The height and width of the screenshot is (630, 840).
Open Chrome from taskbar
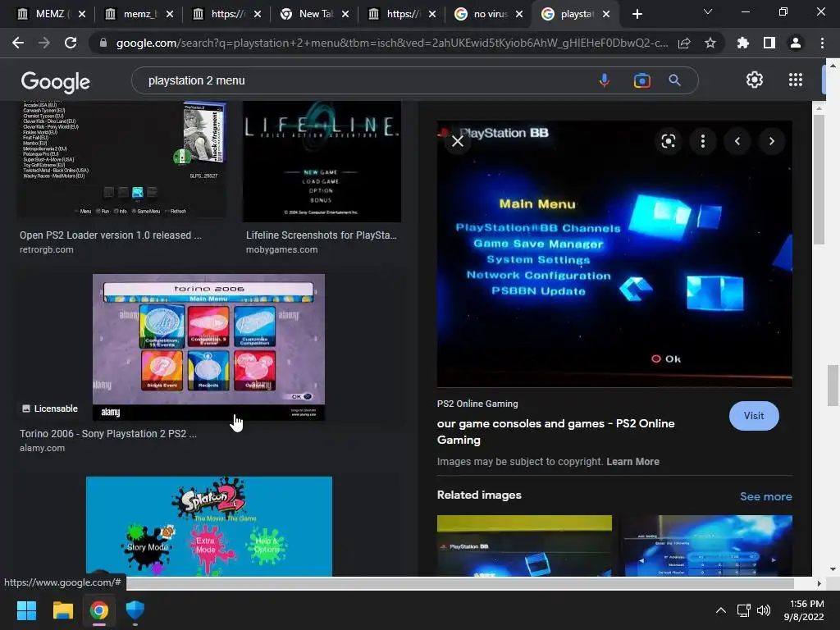(99, 610)
